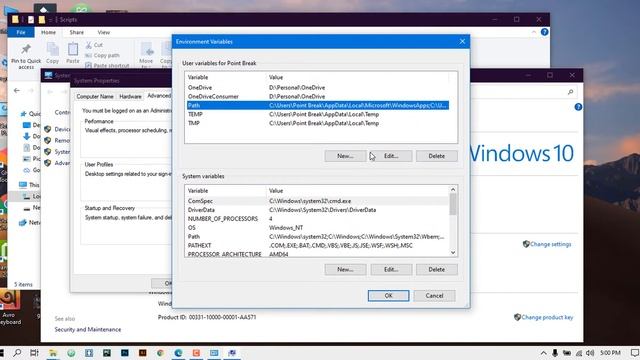The height and width of the screenshot is (360, 640).
Task: Click the microphone icon in system tray
Action: click(x=555, y=353)
